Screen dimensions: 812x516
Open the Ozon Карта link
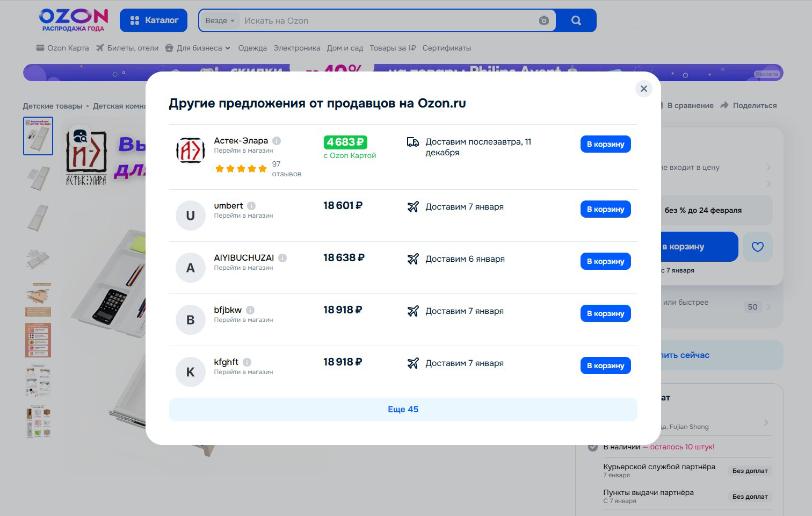click(x=62, y=48)
